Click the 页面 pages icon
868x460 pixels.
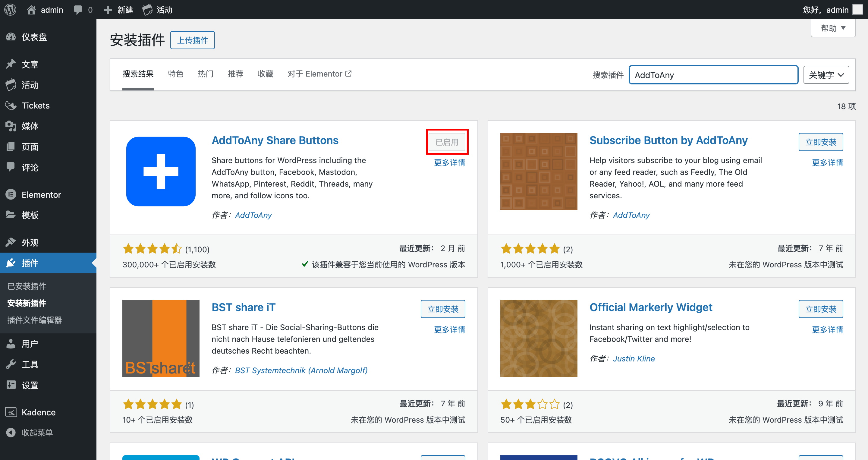(x=11, y=147)
